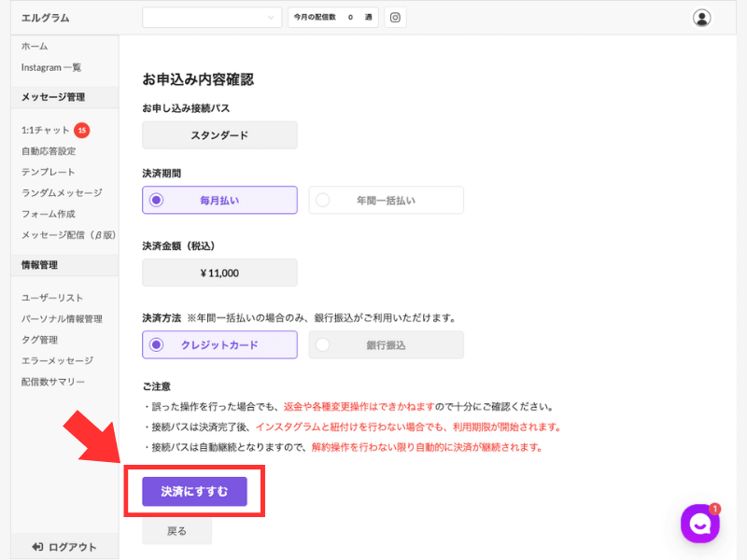Select the 毎月払い radio option

[x=219, y=200]
